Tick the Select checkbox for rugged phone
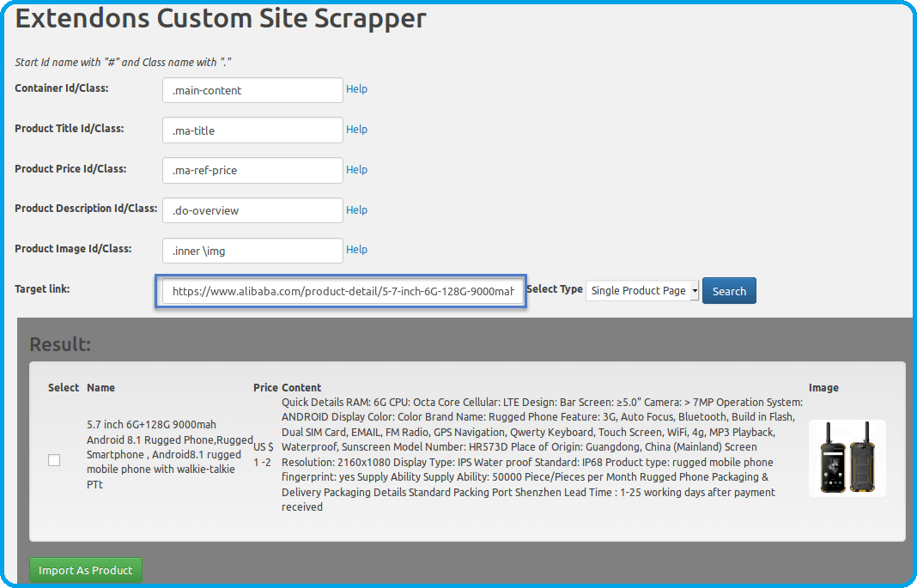Image resolution: width=917 pixels, height=588 pixels. [54, 460]
